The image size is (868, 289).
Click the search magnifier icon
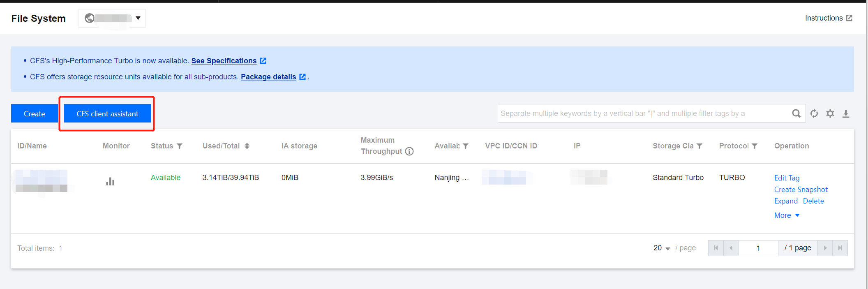(x=796, y=113)
